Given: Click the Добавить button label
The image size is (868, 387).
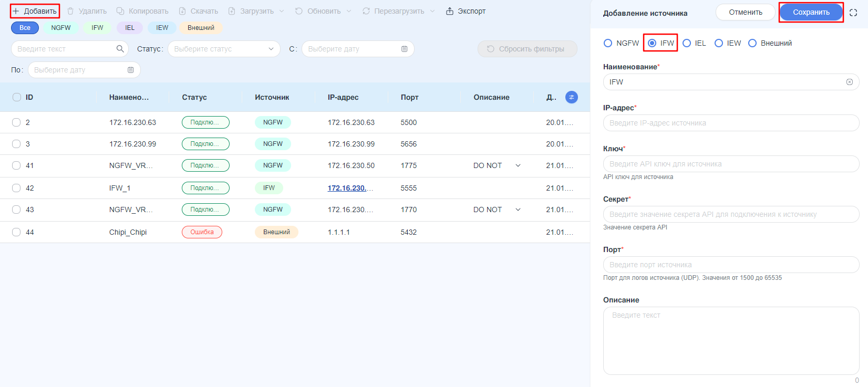Looking at the screenshot, I should tap(40, 11).
